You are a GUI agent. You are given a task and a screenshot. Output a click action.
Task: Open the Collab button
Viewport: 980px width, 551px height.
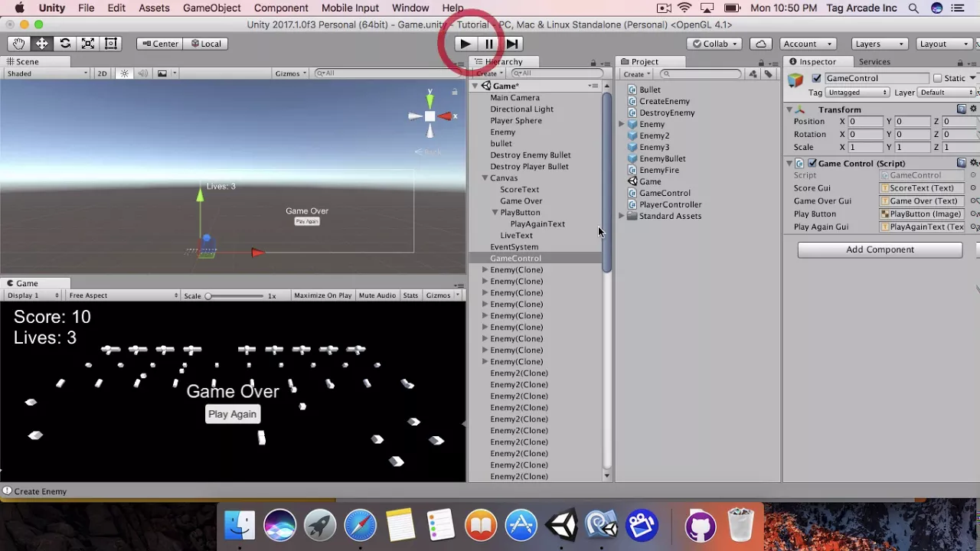click(714, 44)
